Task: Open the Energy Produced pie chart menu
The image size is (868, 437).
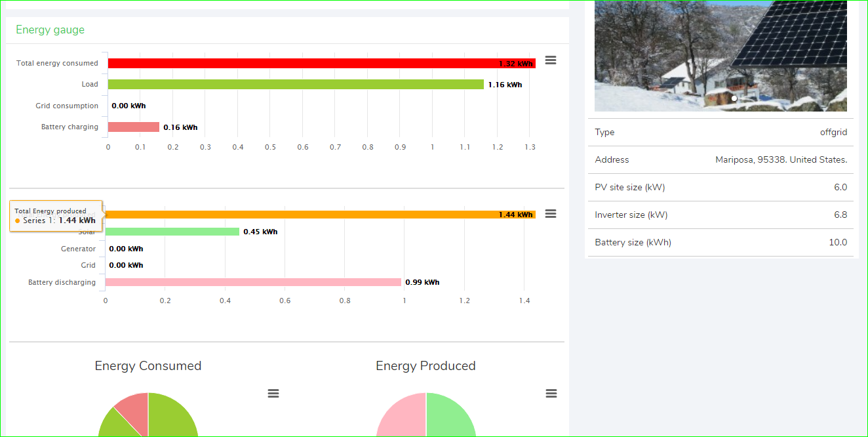Action: [x=551, y=393]
